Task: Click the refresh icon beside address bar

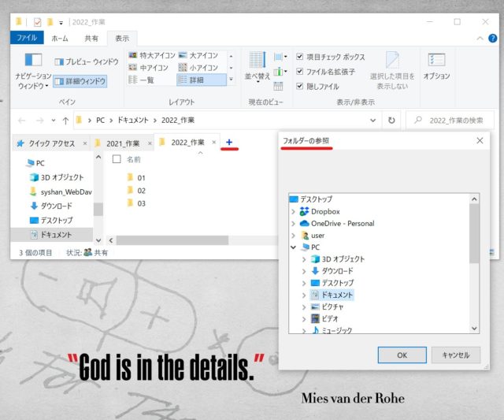Action: pos(391,121)
